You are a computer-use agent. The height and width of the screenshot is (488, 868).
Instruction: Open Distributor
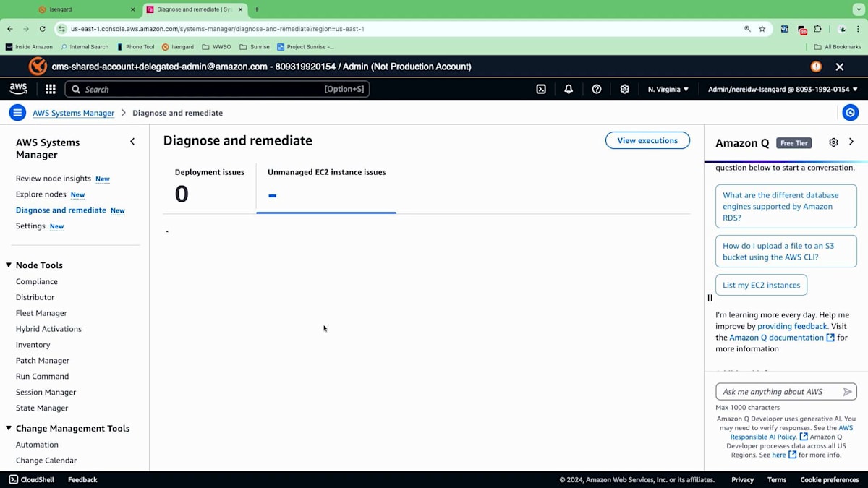click(x=35, y=297)
